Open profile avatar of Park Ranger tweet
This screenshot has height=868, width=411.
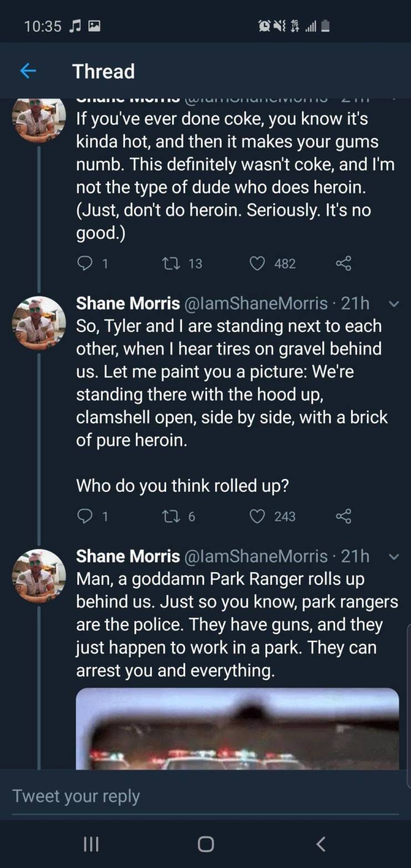tap(39, 576)
